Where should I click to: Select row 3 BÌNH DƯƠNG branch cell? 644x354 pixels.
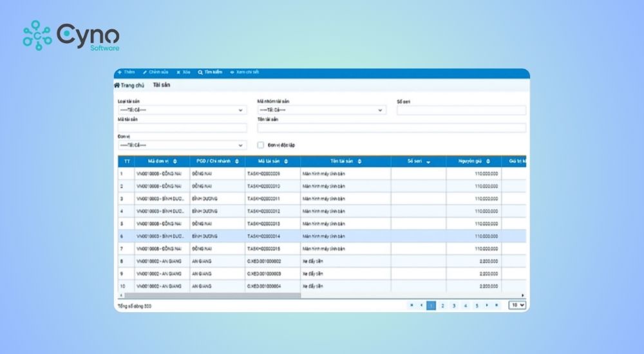217,199
